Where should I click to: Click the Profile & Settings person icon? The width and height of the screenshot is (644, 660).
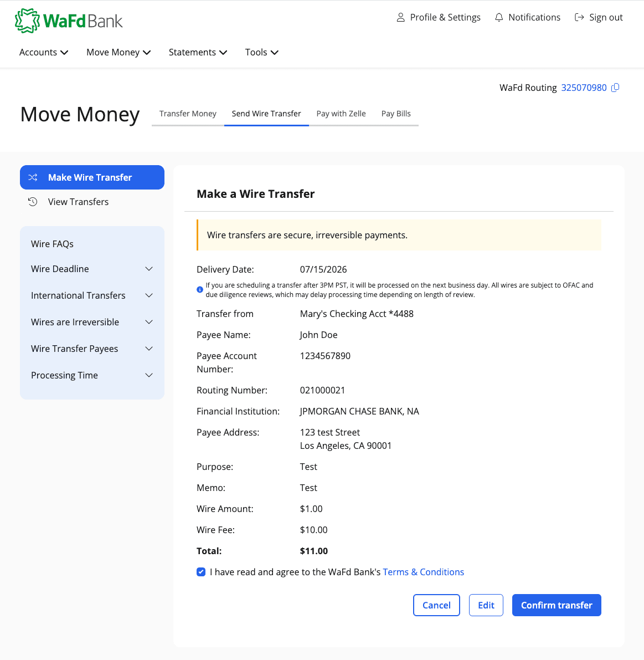400,17
